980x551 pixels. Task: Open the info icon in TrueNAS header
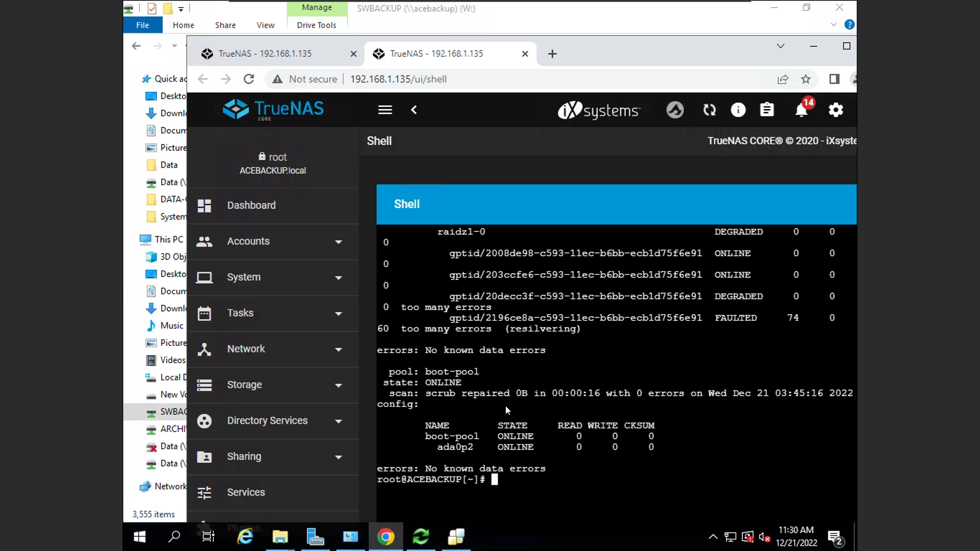pos(738,110)
